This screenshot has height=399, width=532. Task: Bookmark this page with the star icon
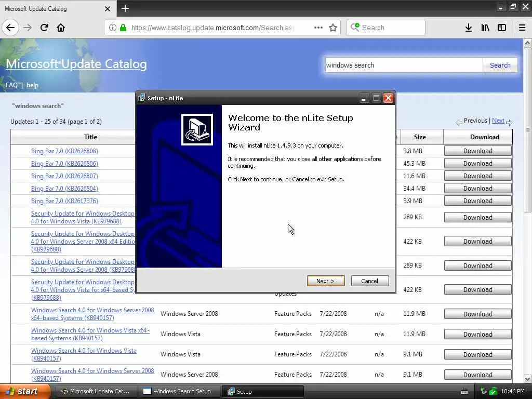click(x=333, y=28)
